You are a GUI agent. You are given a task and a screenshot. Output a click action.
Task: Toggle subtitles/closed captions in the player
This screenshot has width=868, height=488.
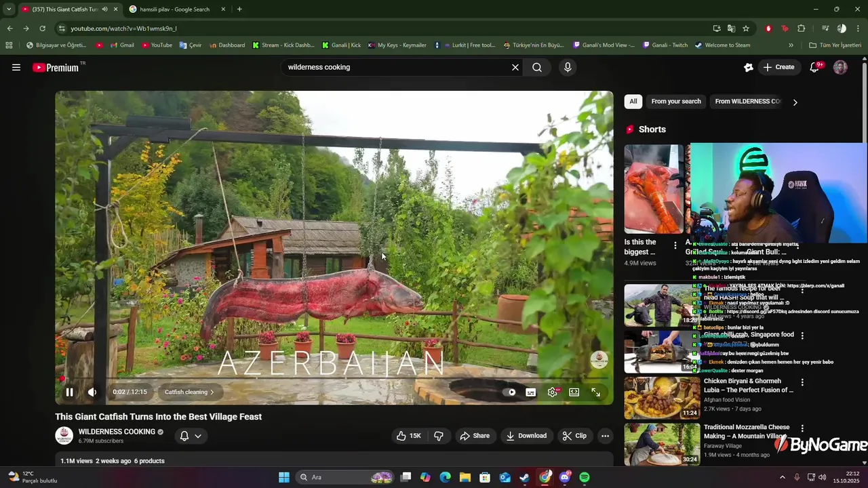point(531,392)
